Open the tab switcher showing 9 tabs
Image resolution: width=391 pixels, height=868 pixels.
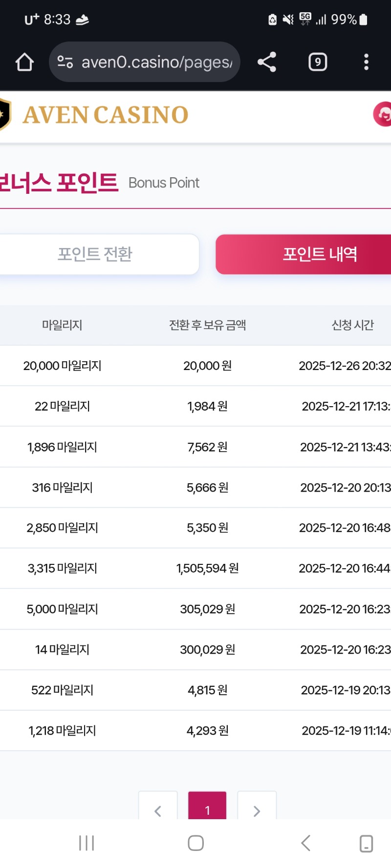pos(318,62)
